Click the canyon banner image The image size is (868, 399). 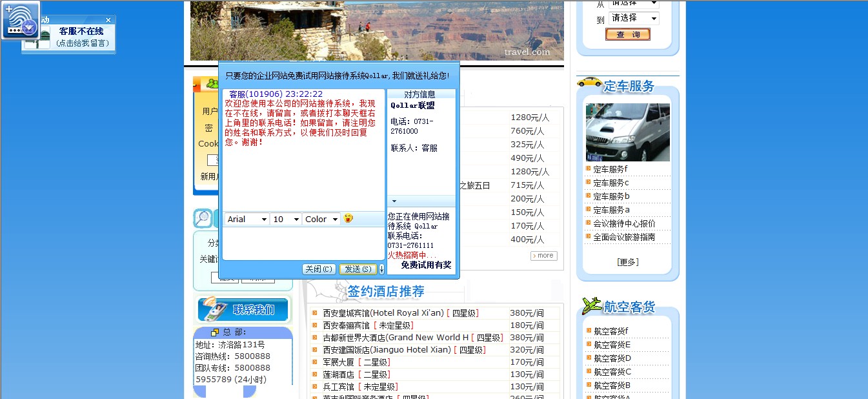(377, 30)
